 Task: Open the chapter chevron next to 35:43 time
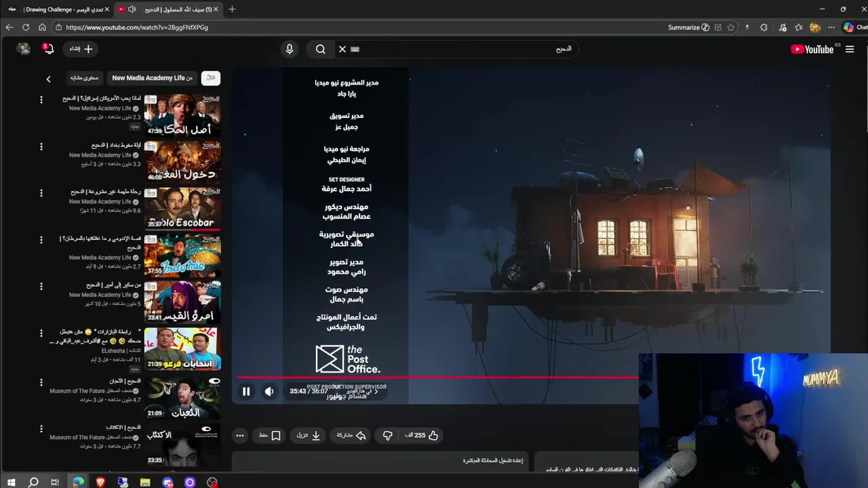pos(376,391)
